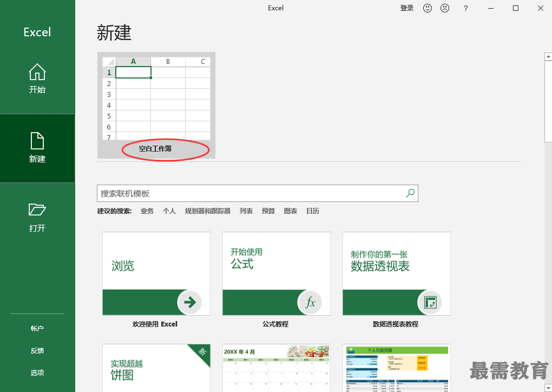Click the fx icon on 公式 template
This screenshot has width=552, height=392.
tap(310, 302)
